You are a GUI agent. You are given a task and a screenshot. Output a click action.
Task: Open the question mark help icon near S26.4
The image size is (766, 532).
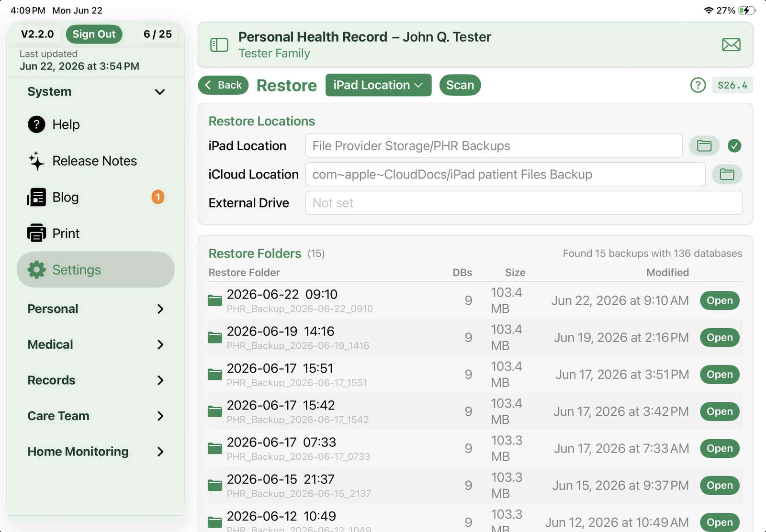click(x=698, y=85)
